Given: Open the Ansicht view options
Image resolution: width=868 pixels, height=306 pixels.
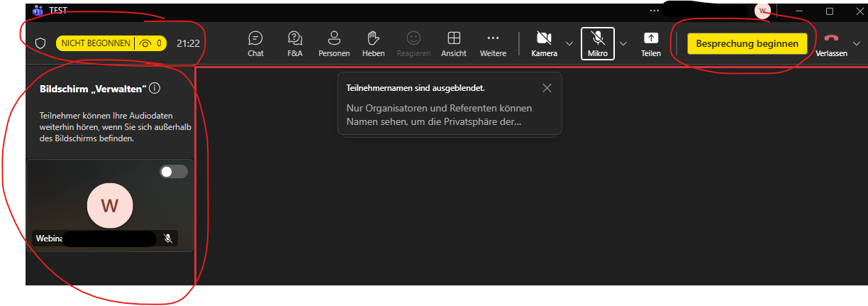Looking at the screenshot, I should (454, 43).
